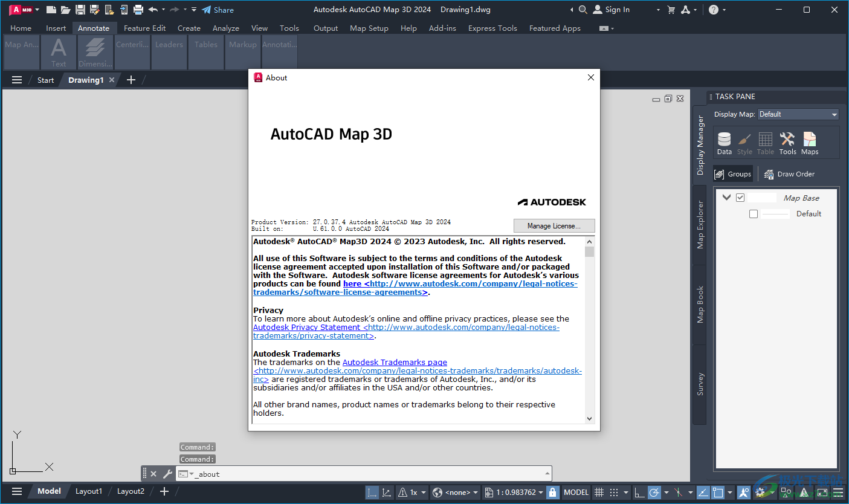Open the 1:0.983762 scale dropdown
Viewport: 849px width, 504px height.
(x=514, y=492)
